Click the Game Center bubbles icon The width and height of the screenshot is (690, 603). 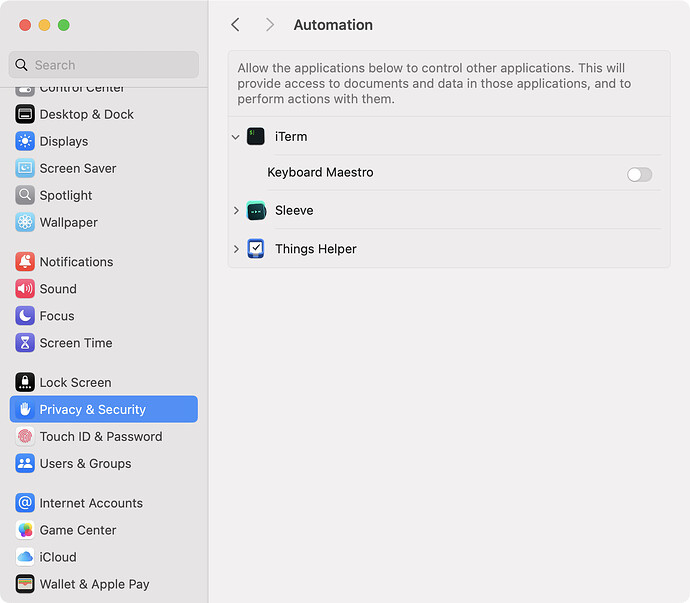click(x=25, y=530)
